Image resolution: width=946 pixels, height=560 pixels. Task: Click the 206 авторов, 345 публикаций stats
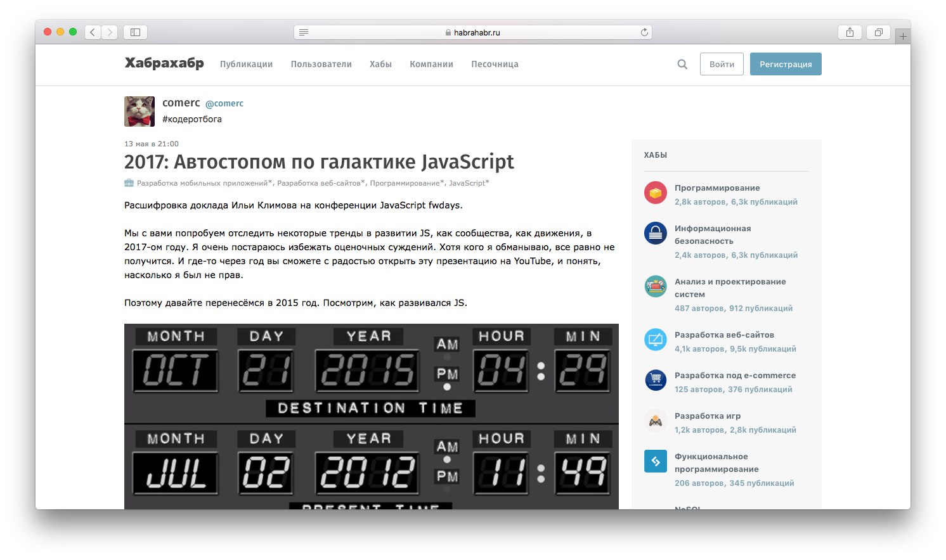pos(734,483)
